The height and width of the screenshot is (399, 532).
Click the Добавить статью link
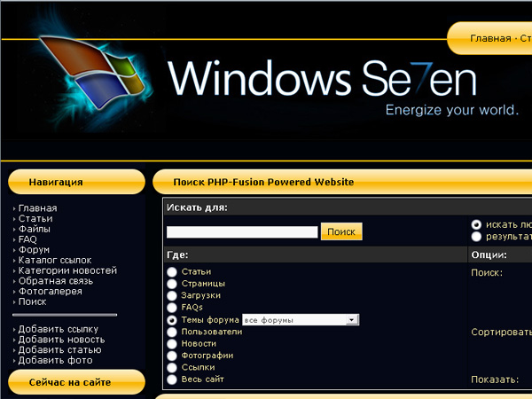point(59,350)
